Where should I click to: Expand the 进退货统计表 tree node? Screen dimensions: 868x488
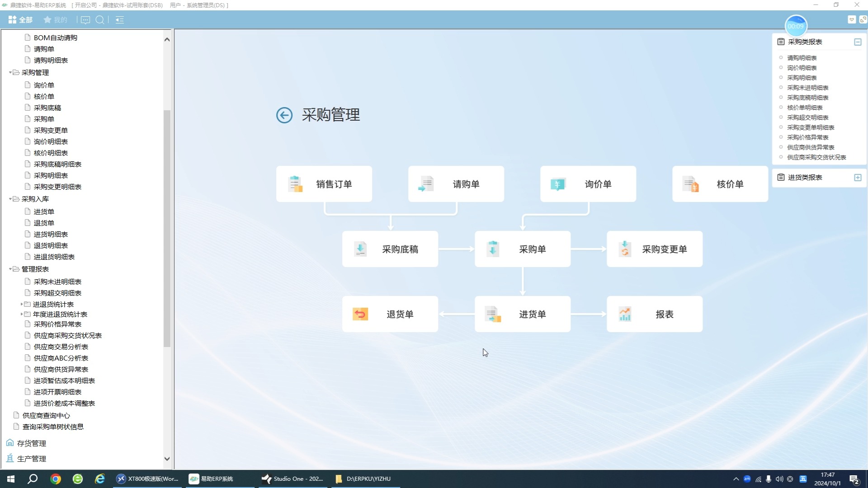point(21,304)
